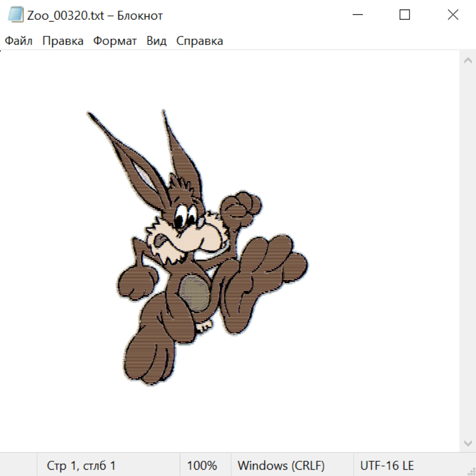Click the 100% zoom indicator
This screenshot has width=476, height=476.
click(202, 465)
